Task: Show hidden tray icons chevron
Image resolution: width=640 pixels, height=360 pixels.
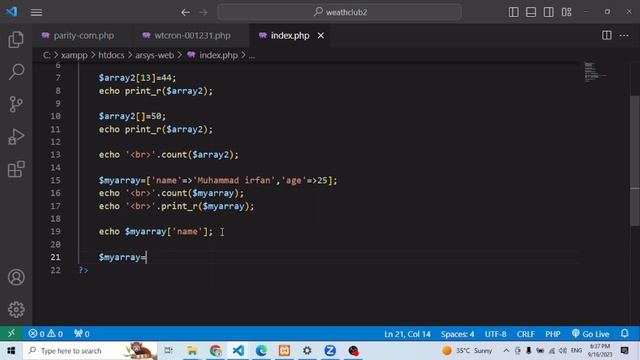Action: (x=506, y=351)
